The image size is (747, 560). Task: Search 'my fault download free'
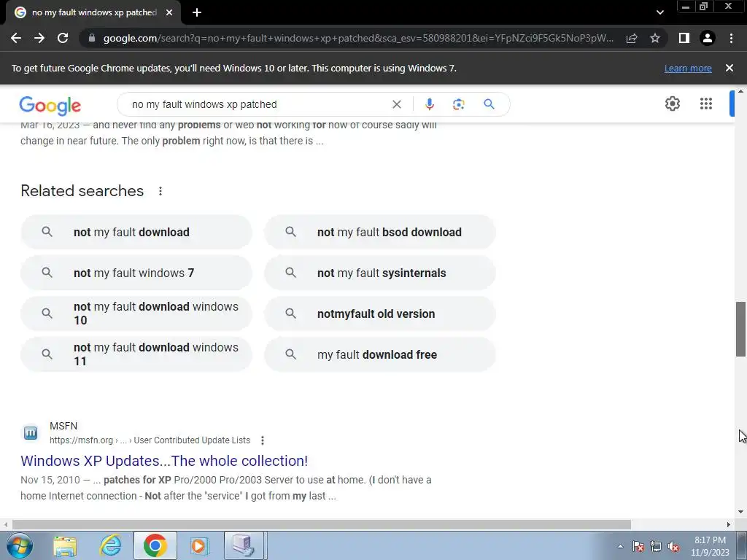(380, 354)
